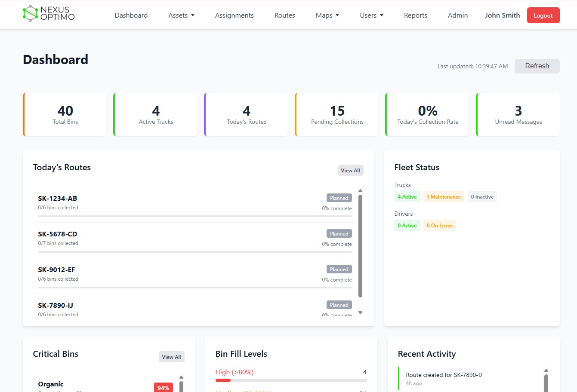Screen dimensions: 577x392
Task: Click the Planned badge for SK-1234-AB
Action: 339,198
